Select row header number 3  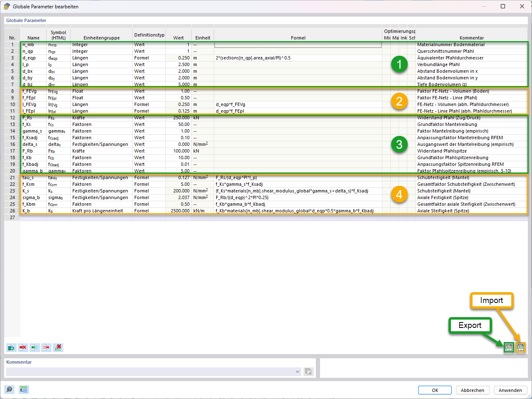pyautogui.click(x=12, y=58)
